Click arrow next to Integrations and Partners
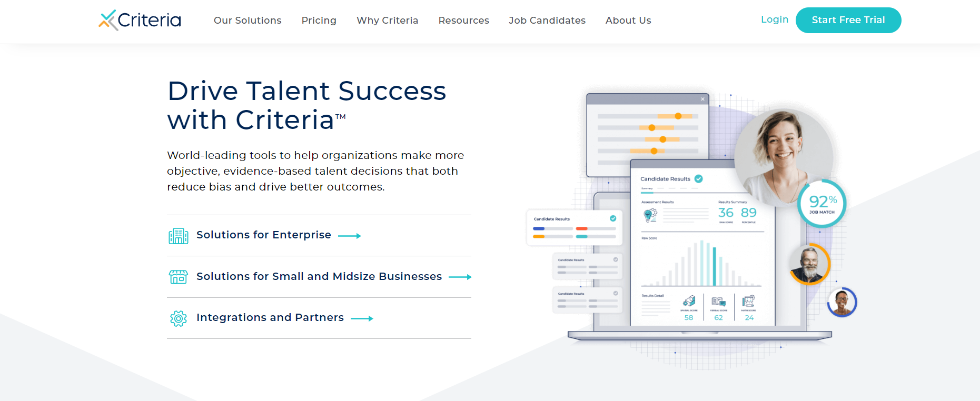Image resolution: width=980 pixels, height=401 pixels. click(362, 318)
